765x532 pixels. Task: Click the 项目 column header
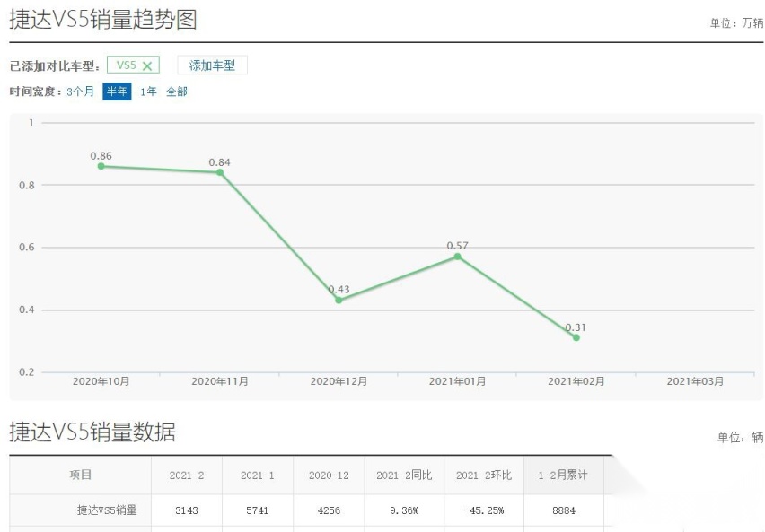pyautogui.click(x=81, y=475)
